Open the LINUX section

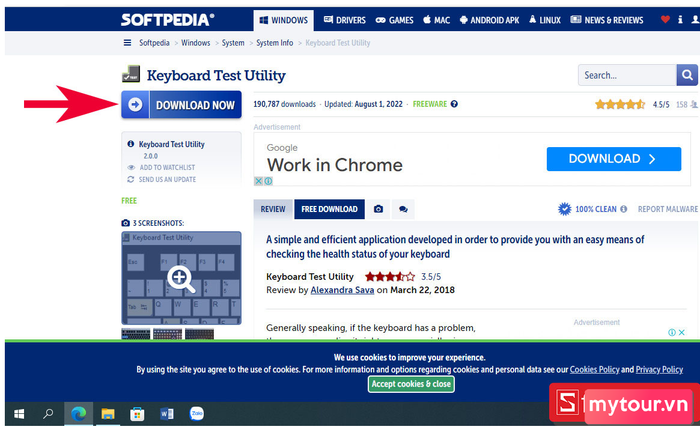pyautogui.click(x=545, y=20)
